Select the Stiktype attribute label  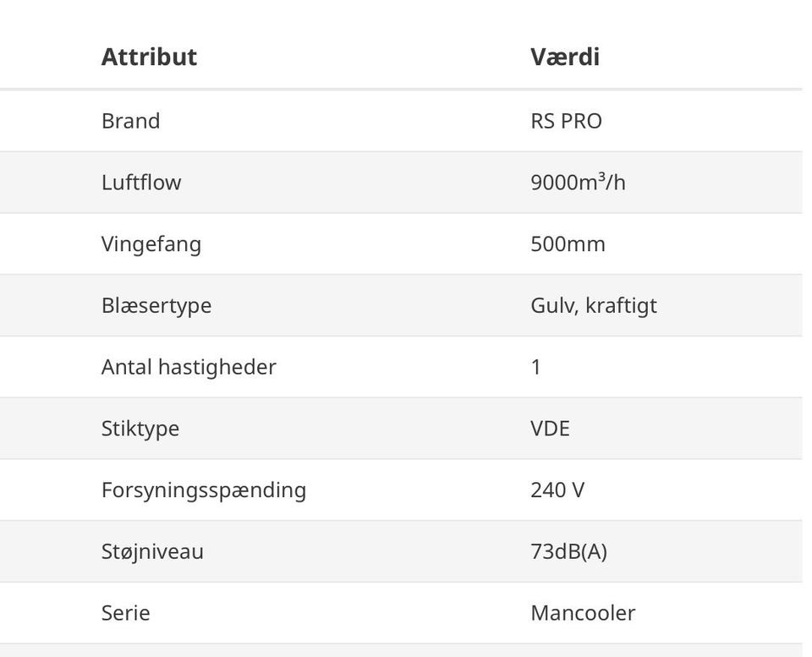click(140, 428)
